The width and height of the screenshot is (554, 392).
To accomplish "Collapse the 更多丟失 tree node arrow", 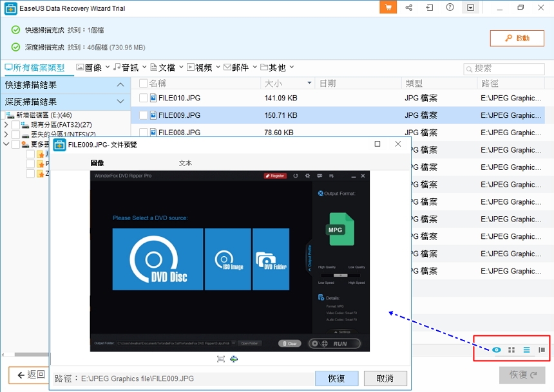I will 6,144.
